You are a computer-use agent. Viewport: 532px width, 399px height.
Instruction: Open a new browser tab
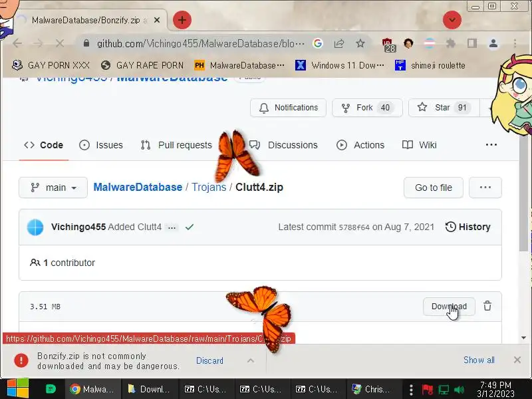182,20
